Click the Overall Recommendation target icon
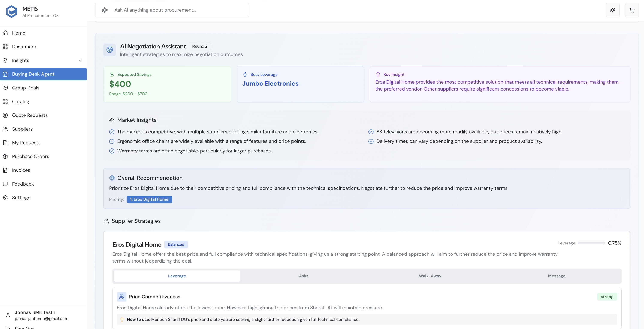This screenshot has width=644, height=329. pyautogui.click(x=112, y=178)
